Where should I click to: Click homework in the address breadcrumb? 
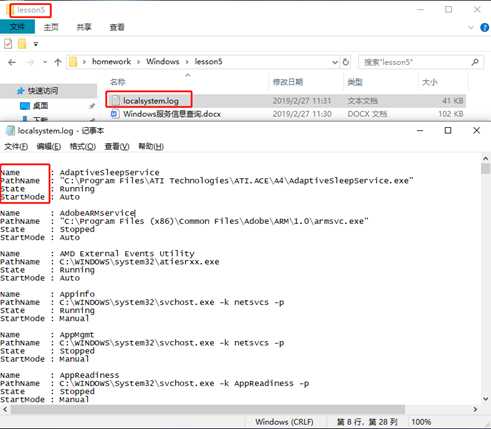[111, 62]
